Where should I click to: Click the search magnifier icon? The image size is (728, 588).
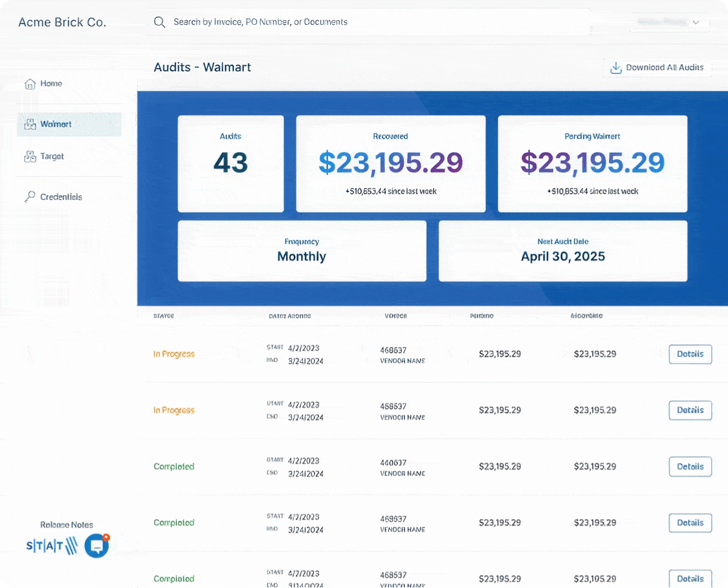pyautogui.click(x=159, y=22)
